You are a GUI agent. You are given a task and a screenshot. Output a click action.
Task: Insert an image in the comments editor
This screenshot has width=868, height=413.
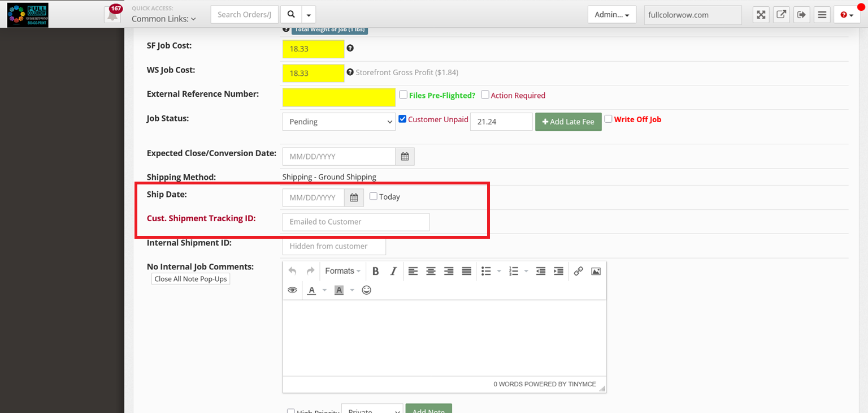(596, 271)
